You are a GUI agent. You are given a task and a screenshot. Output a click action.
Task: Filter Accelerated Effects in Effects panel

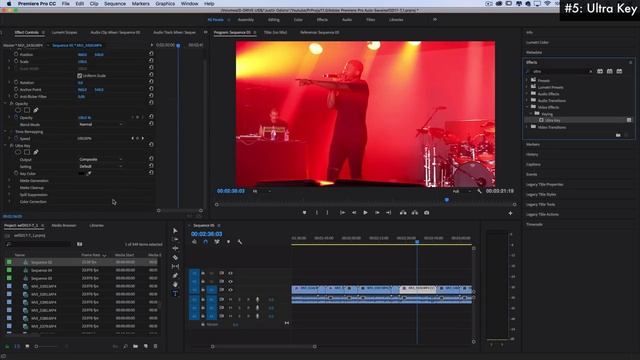pyautogui.click(x=600, y=71)
